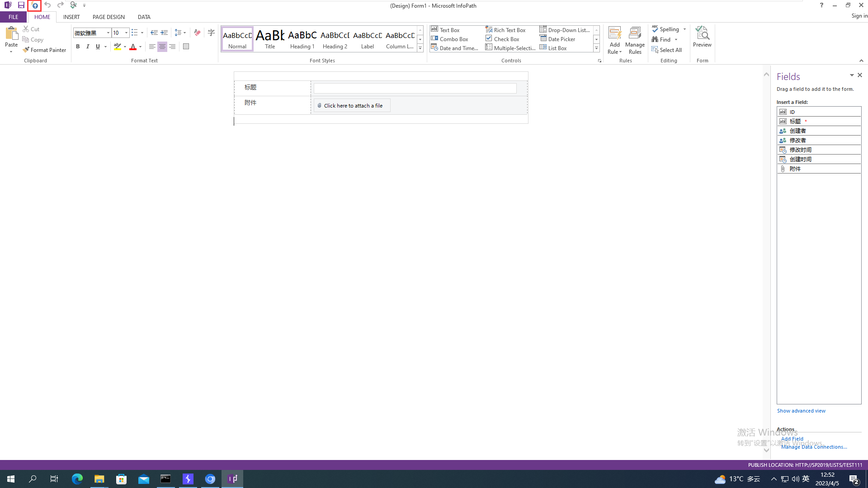Enable Underline text formatting

[x=97, y=47]
